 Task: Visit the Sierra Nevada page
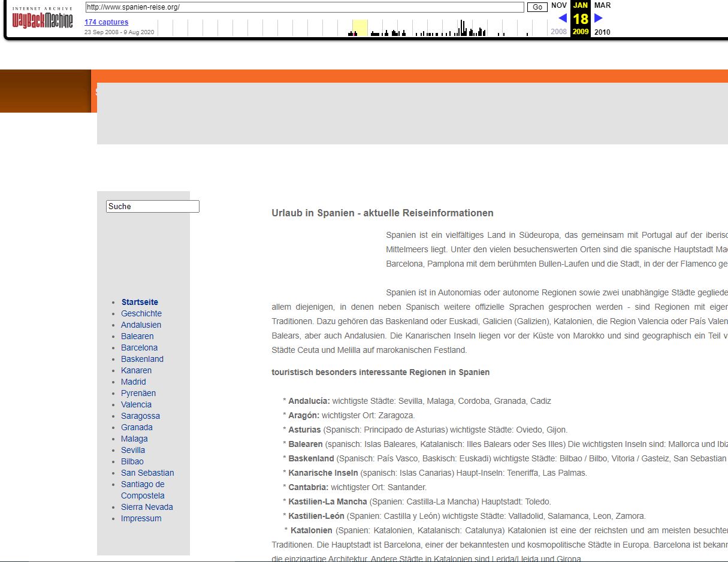tap(147, 507)
